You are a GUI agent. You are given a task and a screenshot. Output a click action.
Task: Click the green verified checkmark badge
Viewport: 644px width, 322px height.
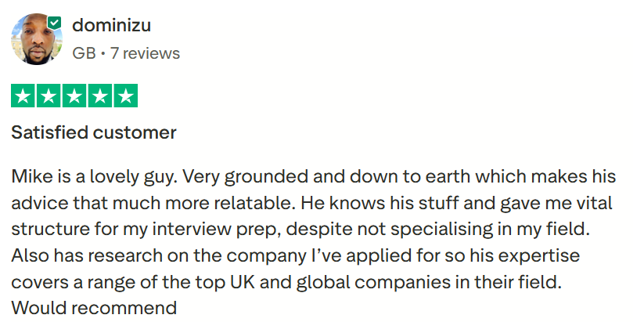click(x=54, y=23)
